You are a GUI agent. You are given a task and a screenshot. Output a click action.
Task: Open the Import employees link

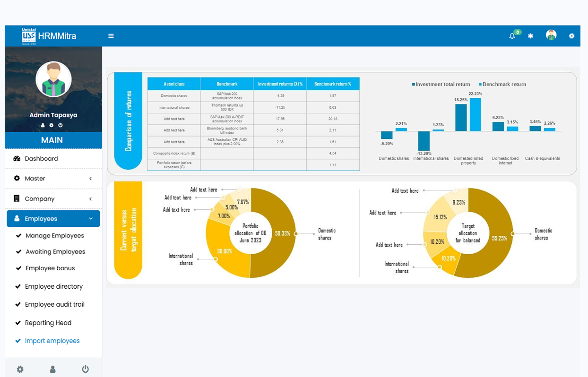pyautogui.click(x=52, y=341)
